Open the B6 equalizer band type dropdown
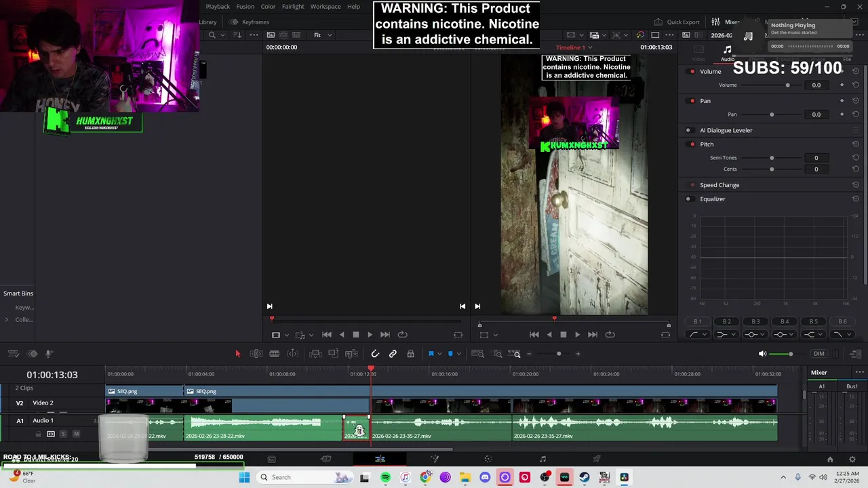Image resolution: width=868 pixels, height=488 pixels. [x=842, y=334]
